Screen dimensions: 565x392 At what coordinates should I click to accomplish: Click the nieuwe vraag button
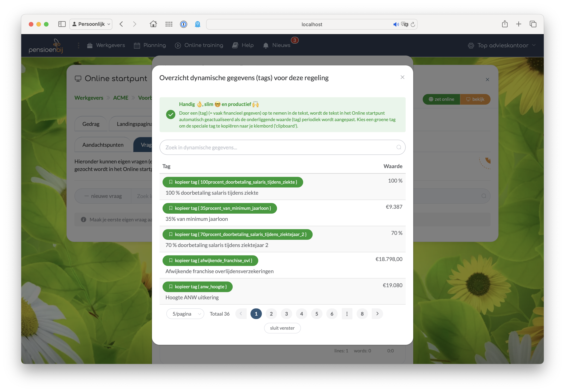pos(103,196)
